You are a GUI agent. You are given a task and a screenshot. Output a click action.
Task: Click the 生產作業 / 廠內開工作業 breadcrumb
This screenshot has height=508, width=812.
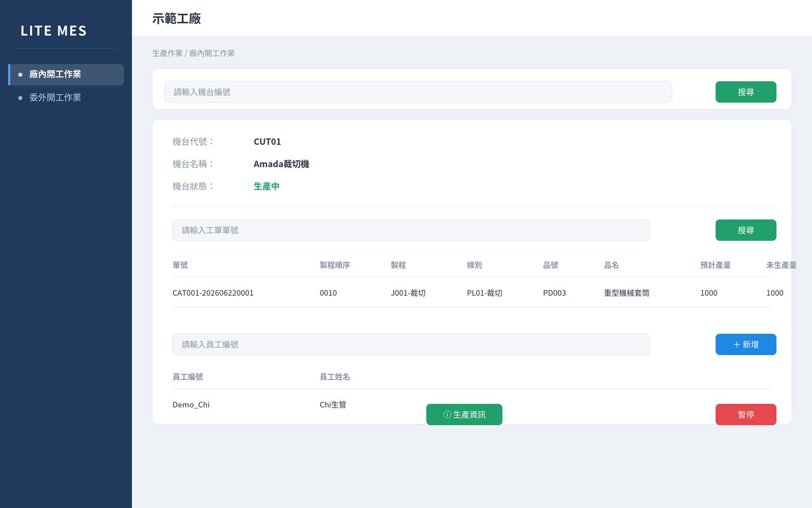(193, 53)
